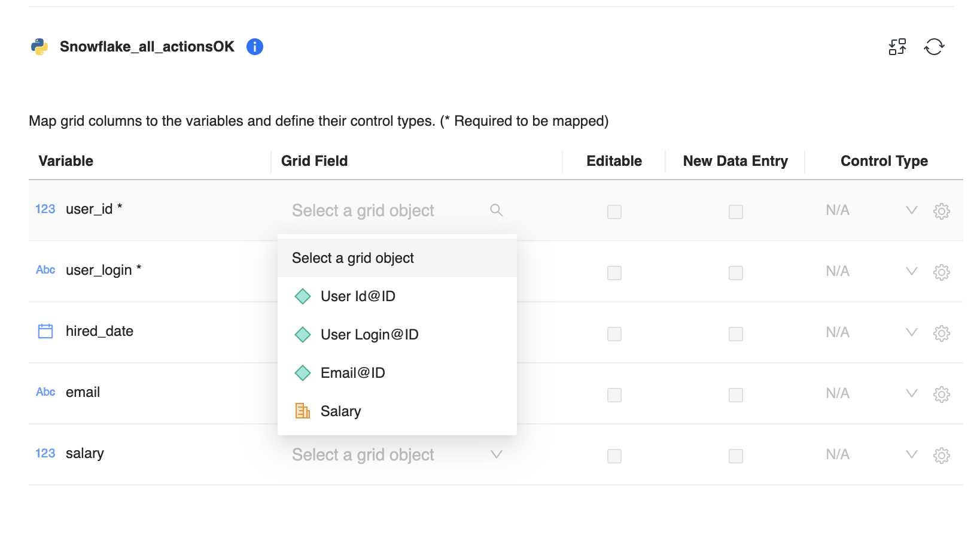The image size is (980, 546).
Task: Pick Email@ID in the dropdown list
Action: (x=352, y=373)
